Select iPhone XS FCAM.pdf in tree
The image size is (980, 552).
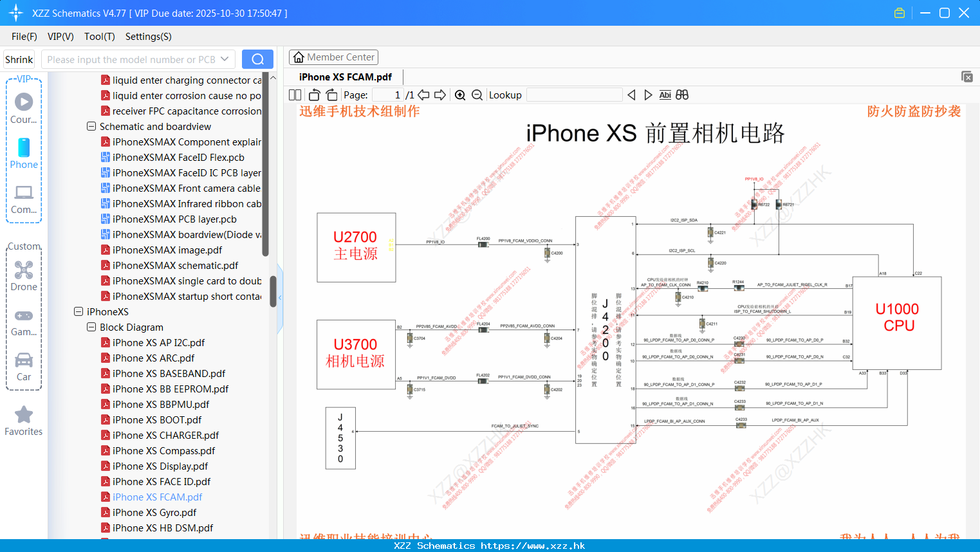157,497
